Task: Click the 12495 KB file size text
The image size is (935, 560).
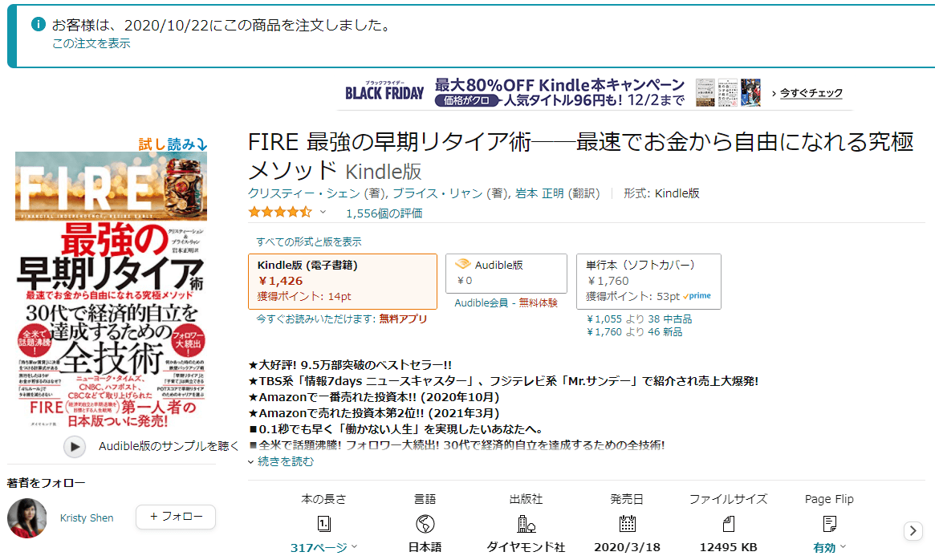Action: coord(728,547)
